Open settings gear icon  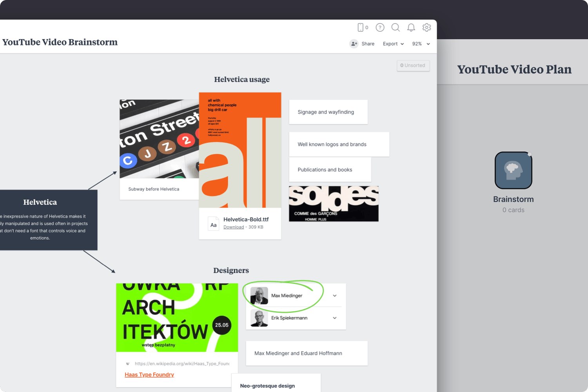point(426,27)
